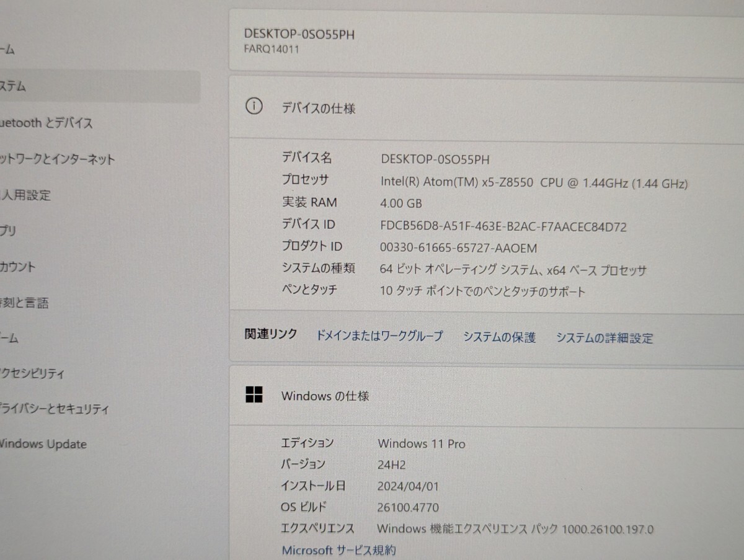Click the エディション label
The width and height of the screenshot is (744, 560).
tap(308, 443)
